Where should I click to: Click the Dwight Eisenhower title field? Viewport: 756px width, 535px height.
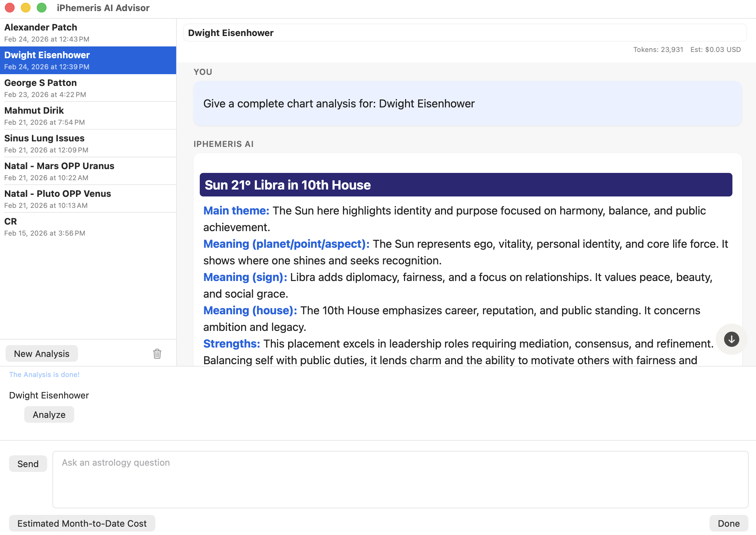(x=465, y=33)
